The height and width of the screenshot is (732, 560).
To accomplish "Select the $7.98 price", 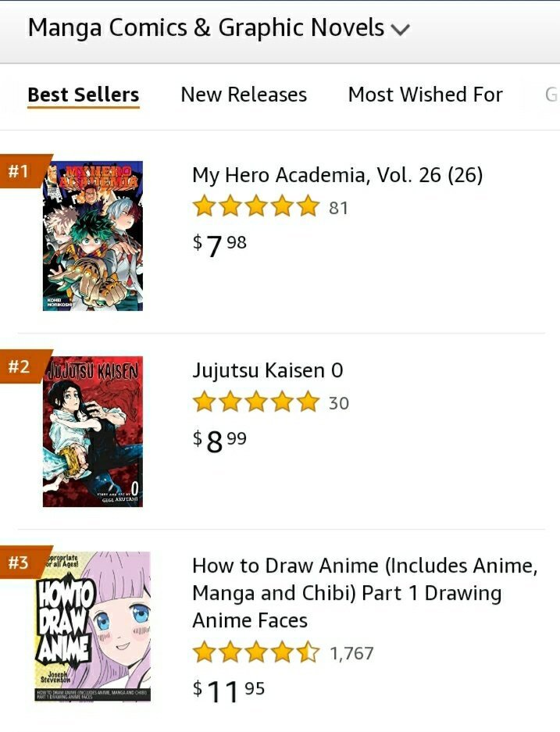I will point(219,245).
